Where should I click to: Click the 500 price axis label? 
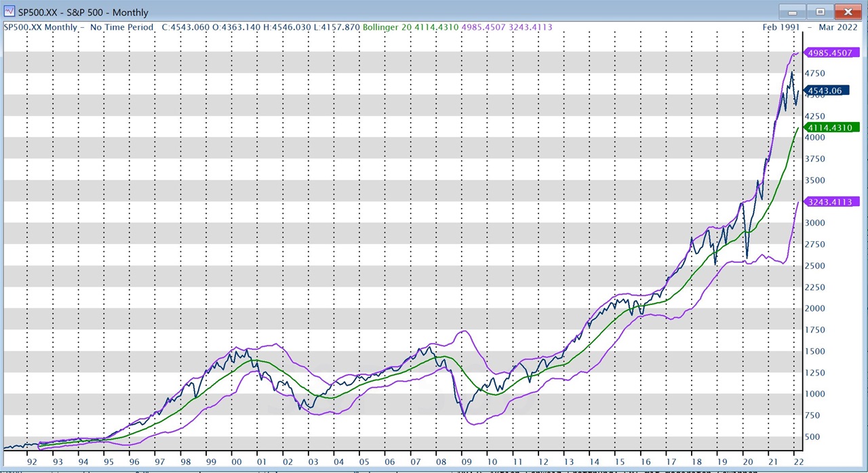(812, 437)
